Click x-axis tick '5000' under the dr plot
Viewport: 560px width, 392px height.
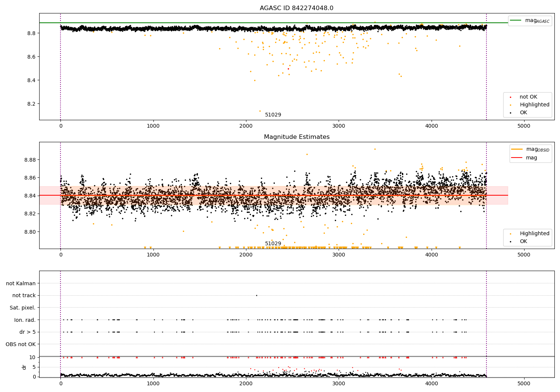[524, 384]
